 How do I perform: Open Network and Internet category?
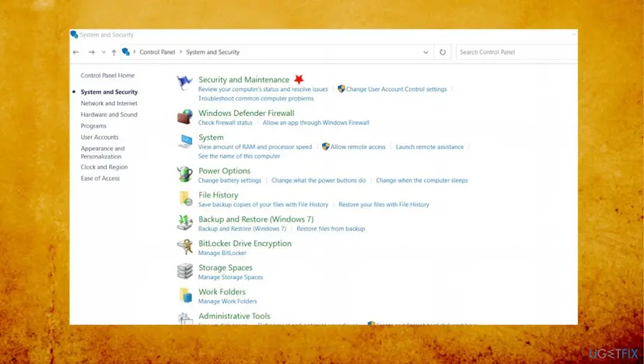109,103
